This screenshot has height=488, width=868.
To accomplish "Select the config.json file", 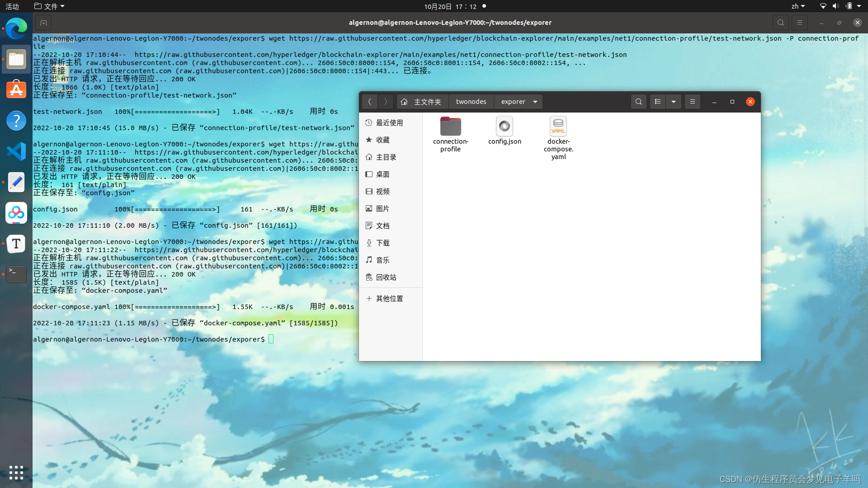I will pos(505,127).
